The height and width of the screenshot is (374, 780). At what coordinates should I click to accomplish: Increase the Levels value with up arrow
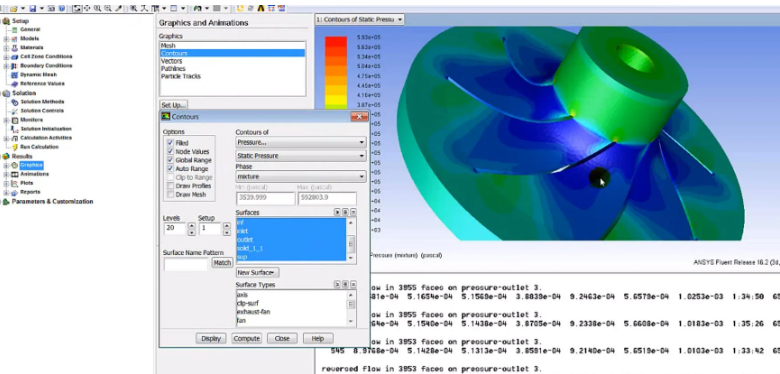[192, 225]
